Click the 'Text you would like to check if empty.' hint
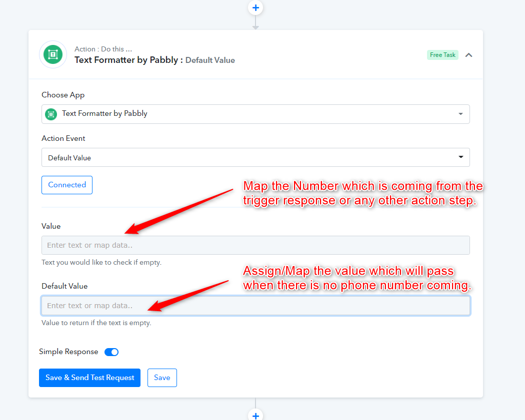 click(x=101, y=262)
